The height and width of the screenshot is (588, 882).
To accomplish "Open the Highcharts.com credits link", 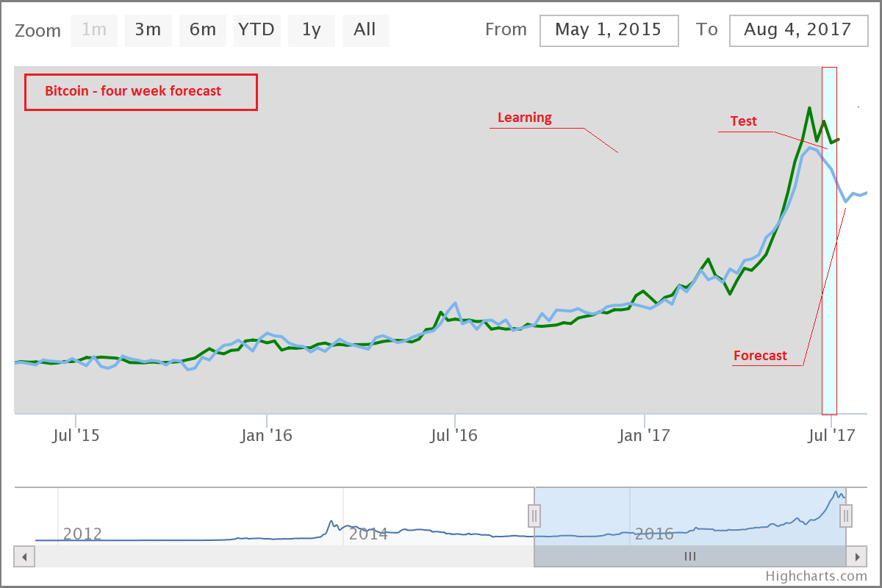I will [x=816, y=576].
